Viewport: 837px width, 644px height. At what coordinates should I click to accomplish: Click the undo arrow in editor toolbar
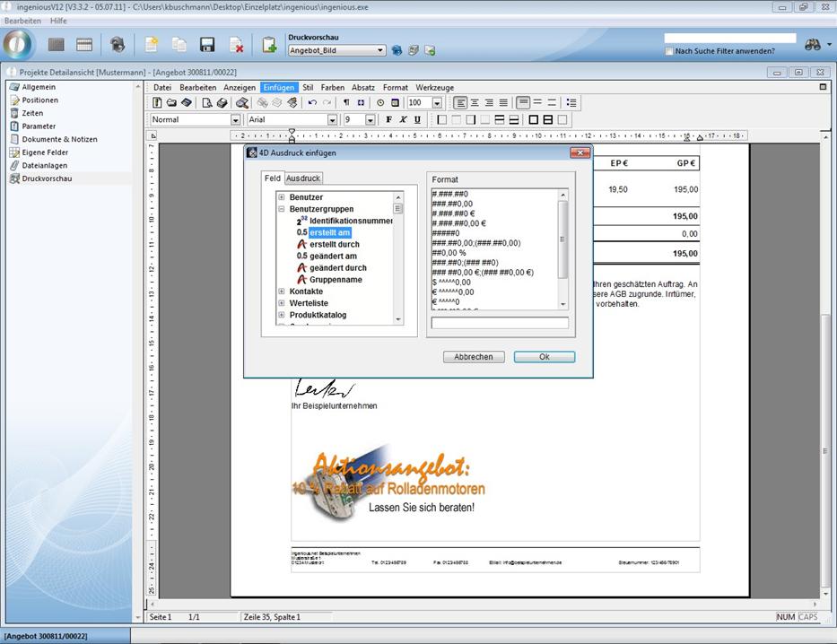[312, 103]
